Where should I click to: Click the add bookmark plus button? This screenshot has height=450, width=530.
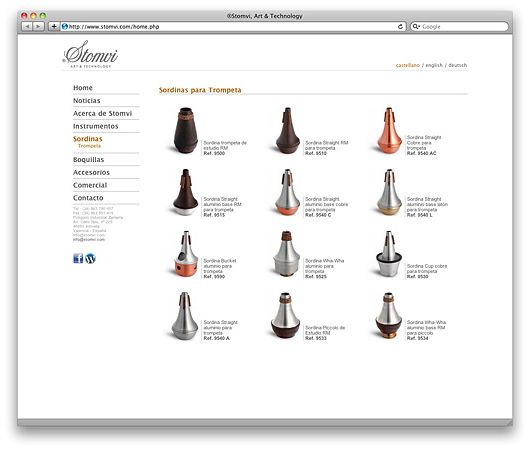(x=54, y=26)
